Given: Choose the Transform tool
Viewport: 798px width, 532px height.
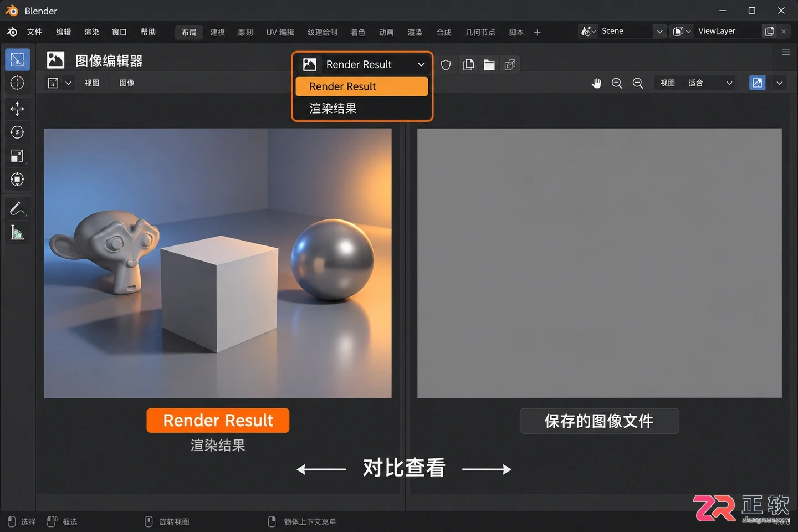Looking at the screenshot, I should pos(17,180).
